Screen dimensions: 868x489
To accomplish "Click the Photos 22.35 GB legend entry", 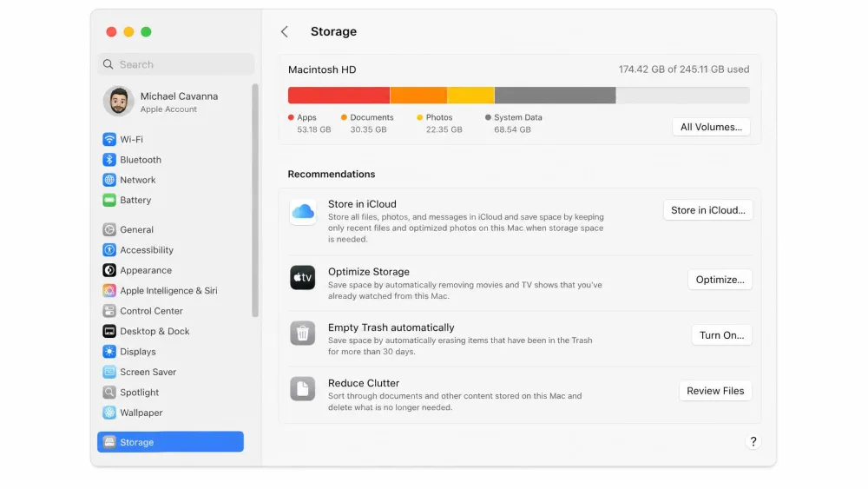I will (x=439, y=123).
